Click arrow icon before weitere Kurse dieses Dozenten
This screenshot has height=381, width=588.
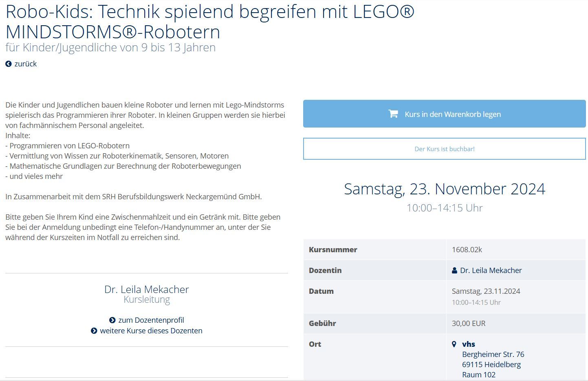click(94, 331)
